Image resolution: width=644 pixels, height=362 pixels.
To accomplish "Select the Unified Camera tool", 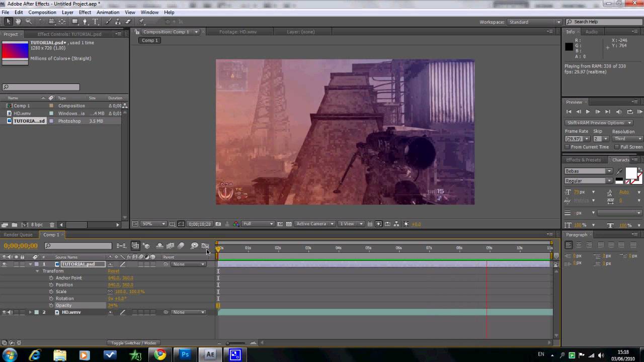I will (52, 22).
